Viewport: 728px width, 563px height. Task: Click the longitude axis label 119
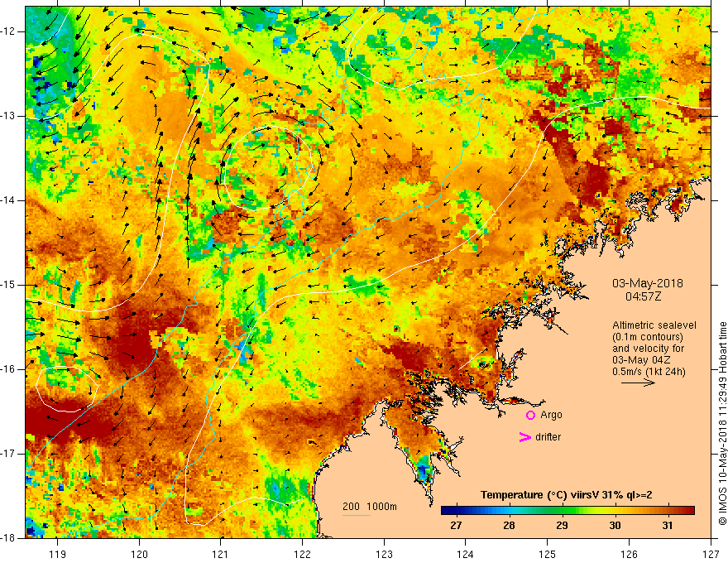[58, 554]
